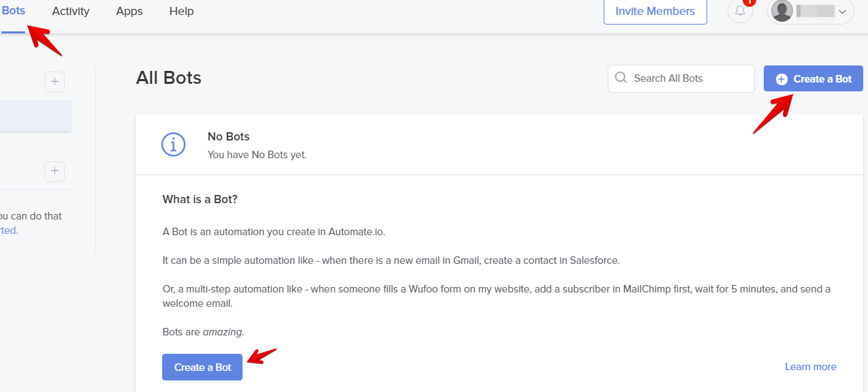
Task: Click the notification bell icon
Action: pyautogui.click(x=740, y=12)
